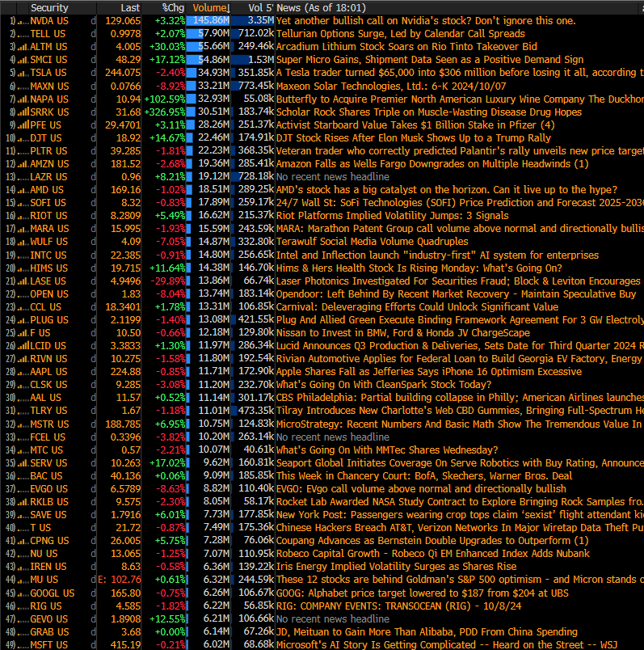Click the activity bars icon beside LCID US
Viewport: 644px width, 650px height.
click(23, 346)
